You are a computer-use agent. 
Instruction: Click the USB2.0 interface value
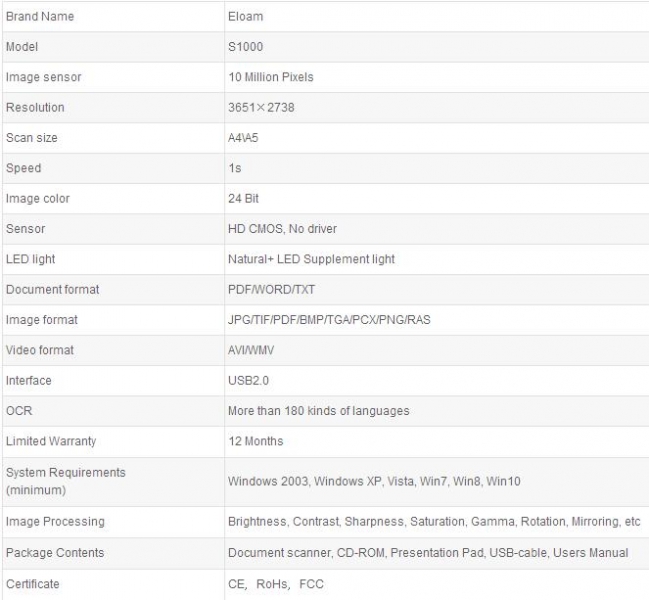click(x=249, y=380)
